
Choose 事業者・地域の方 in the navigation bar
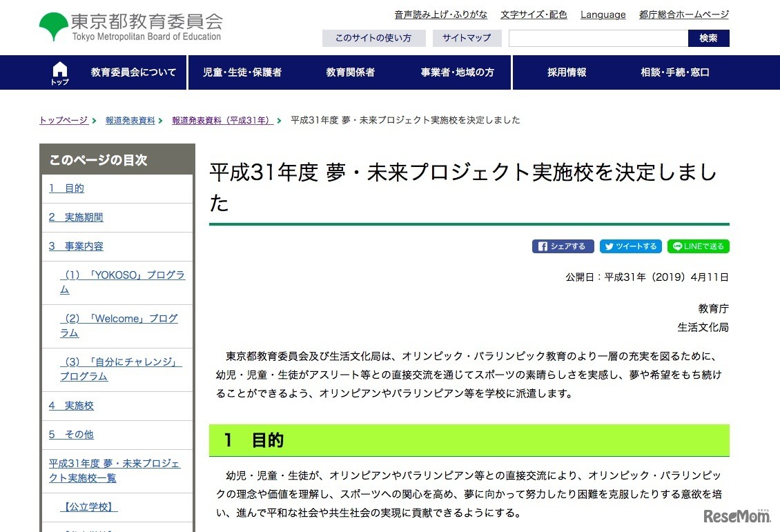[457, 72]
